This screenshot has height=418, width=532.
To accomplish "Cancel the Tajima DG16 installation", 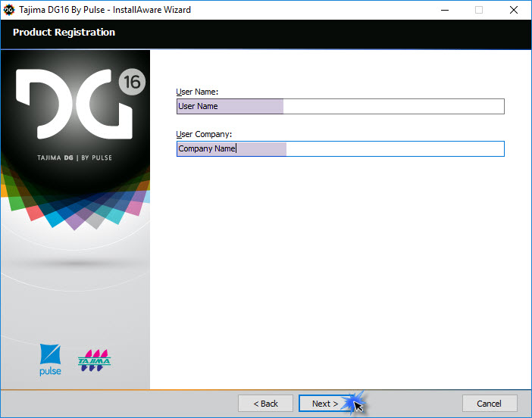I will pos(490,404).
